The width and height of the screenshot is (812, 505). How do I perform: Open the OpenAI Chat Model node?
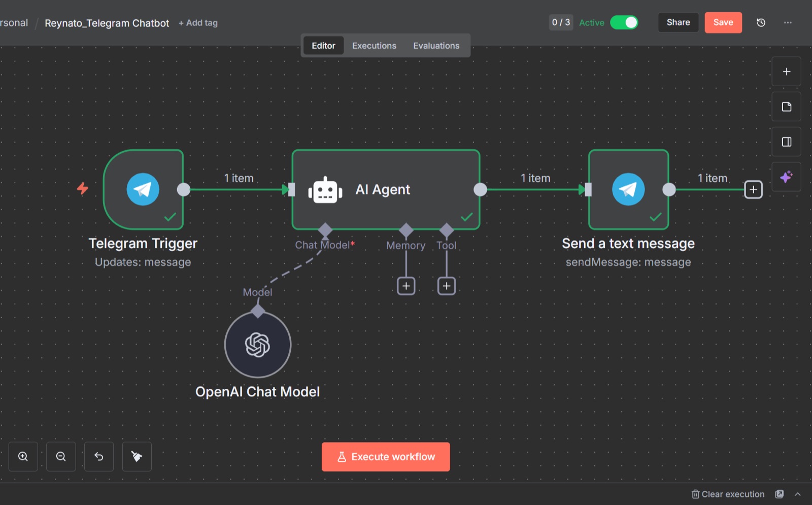coord(258,345)
